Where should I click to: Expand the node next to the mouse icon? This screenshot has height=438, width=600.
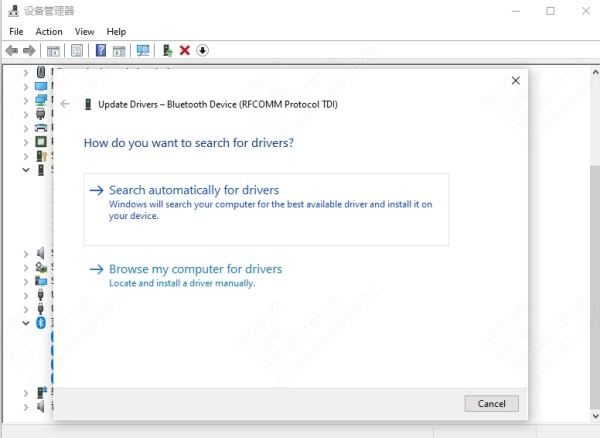coord(26,73)
